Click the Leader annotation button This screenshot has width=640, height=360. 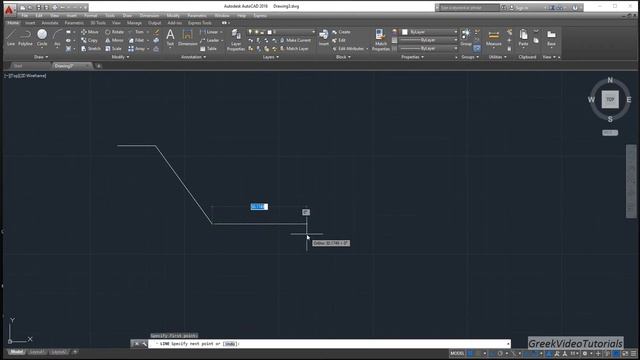[x=210, y=40]
